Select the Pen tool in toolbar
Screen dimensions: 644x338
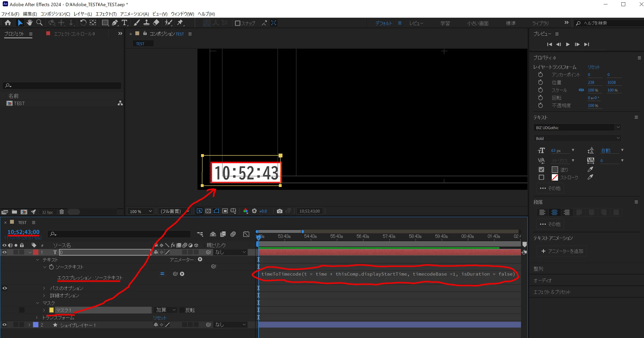coord(115,23)
